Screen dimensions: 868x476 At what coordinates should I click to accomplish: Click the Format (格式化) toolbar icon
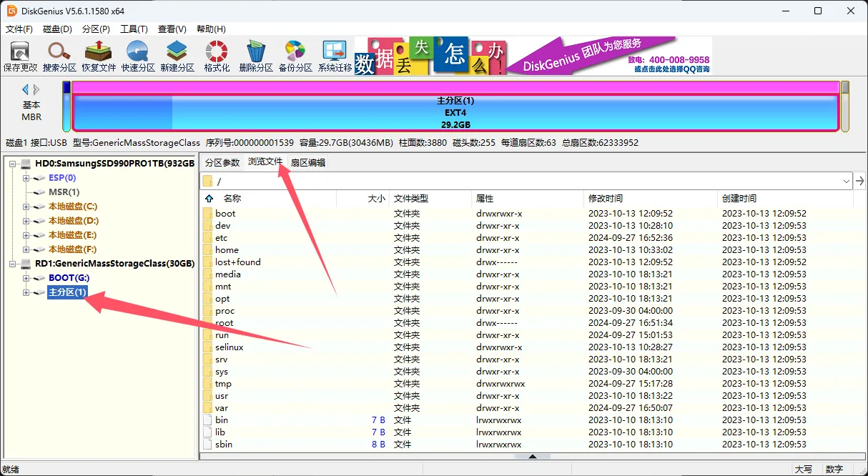coord(217,56)
